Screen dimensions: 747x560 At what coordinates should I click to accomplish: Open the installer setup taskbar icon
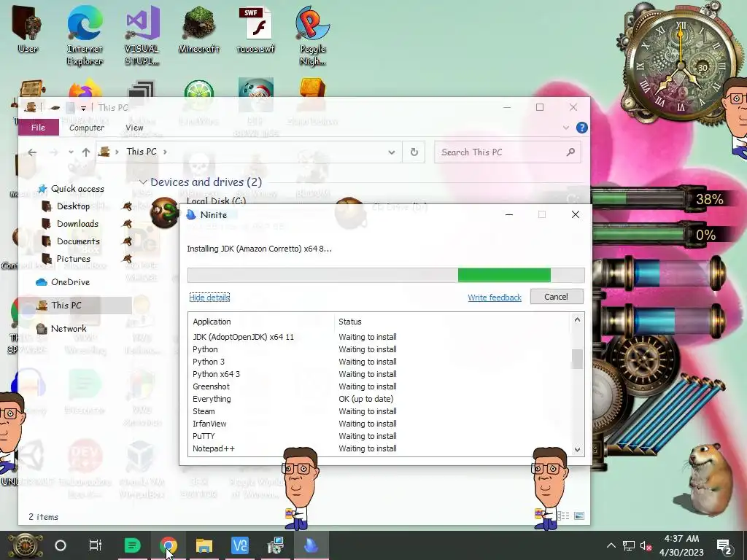click(275, 545)
